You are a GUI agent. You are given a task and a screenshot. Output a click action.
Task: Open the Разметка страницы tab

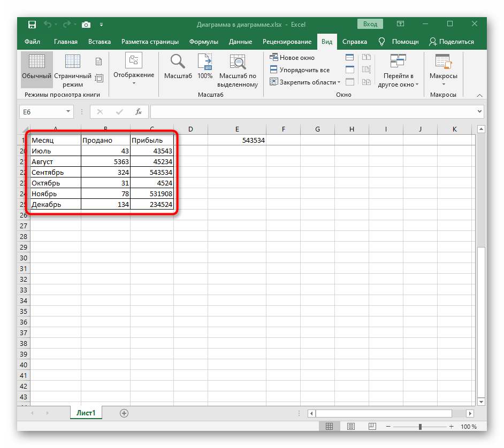pos(150,42)
